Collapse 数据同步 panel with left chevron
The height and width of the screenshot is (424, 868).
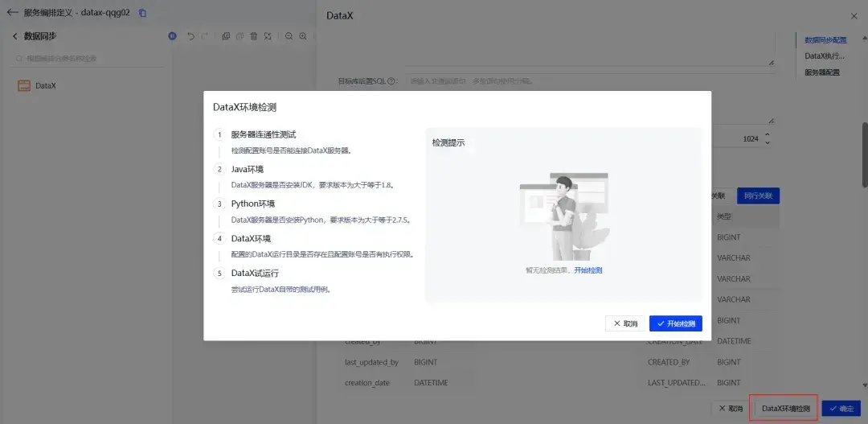click(x=15, y=36)
